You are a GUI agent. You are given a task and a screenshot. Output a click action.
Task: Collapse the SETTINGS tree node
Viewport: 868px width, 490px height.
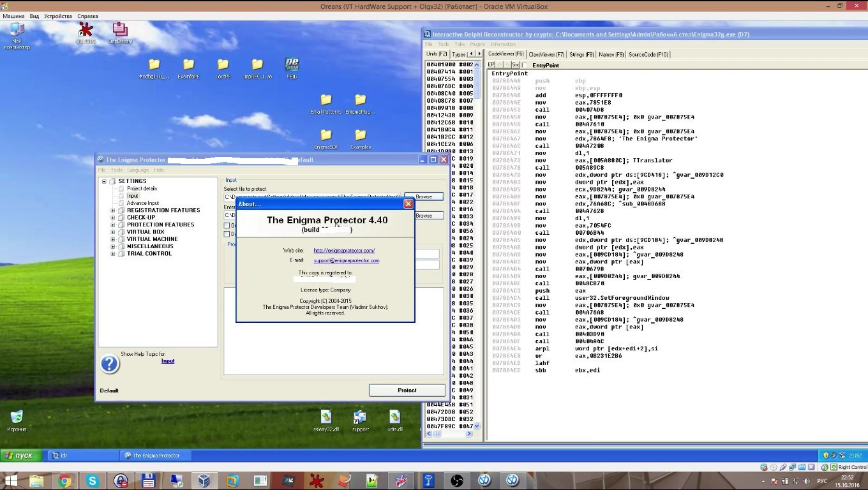104,181
